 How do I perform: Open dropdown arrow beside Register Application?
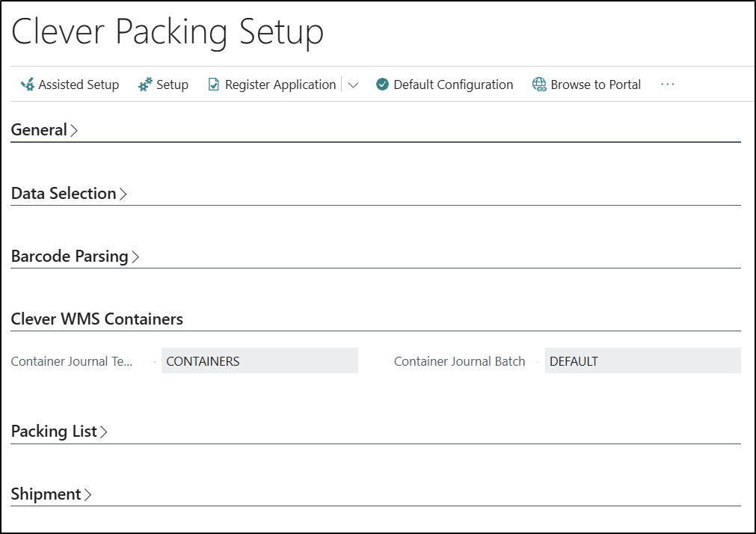[353, 85]
